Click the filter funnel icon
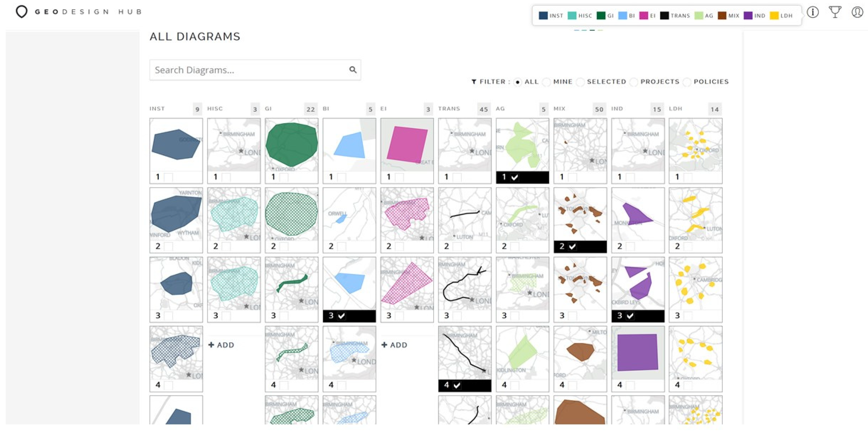This screenshot has height=432, width=868. 474,82
